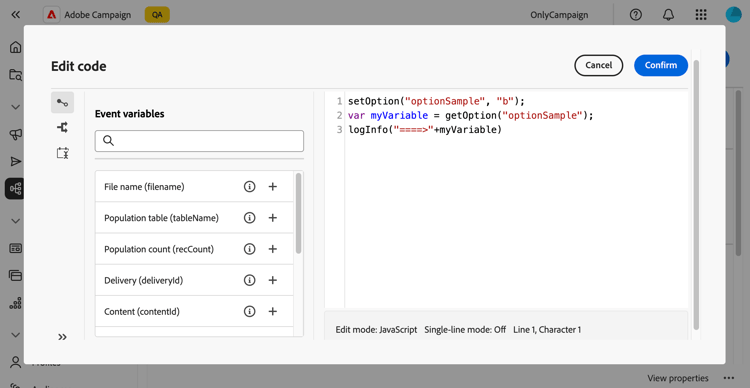Select the Population table (tableName) row text

point(161,218)
